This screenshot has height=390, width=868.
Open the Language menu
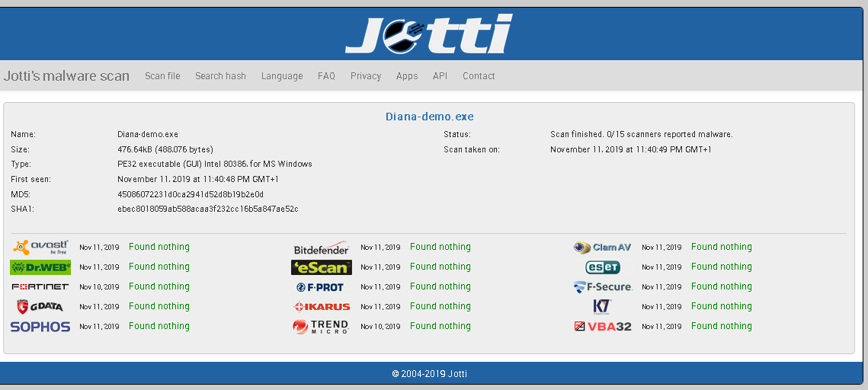coord(282,76)
